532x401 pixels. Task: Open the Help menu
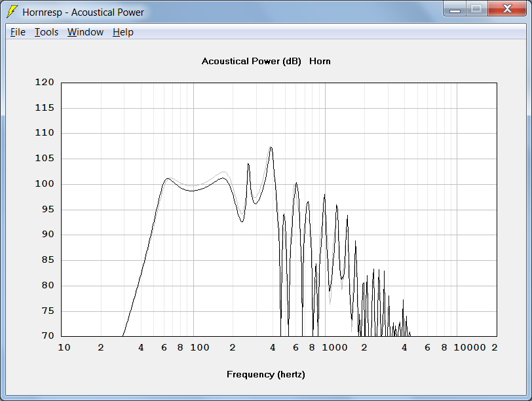point(123,32)
